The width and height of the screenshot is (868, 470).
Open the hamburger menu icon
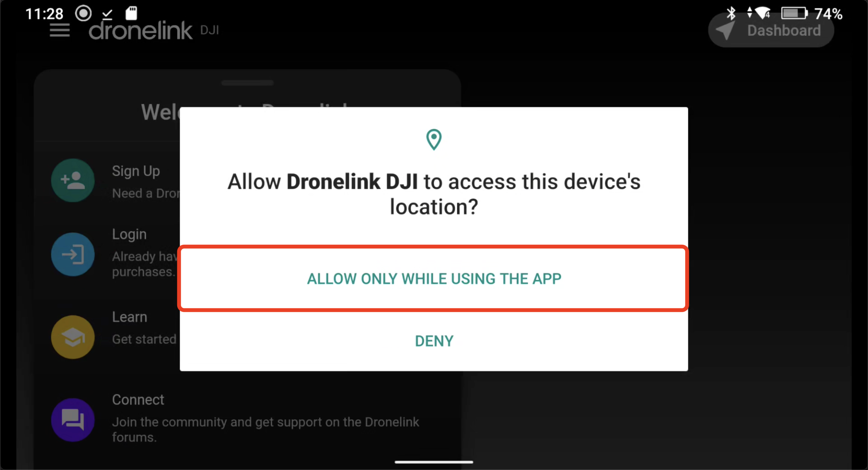coord(60,31)
